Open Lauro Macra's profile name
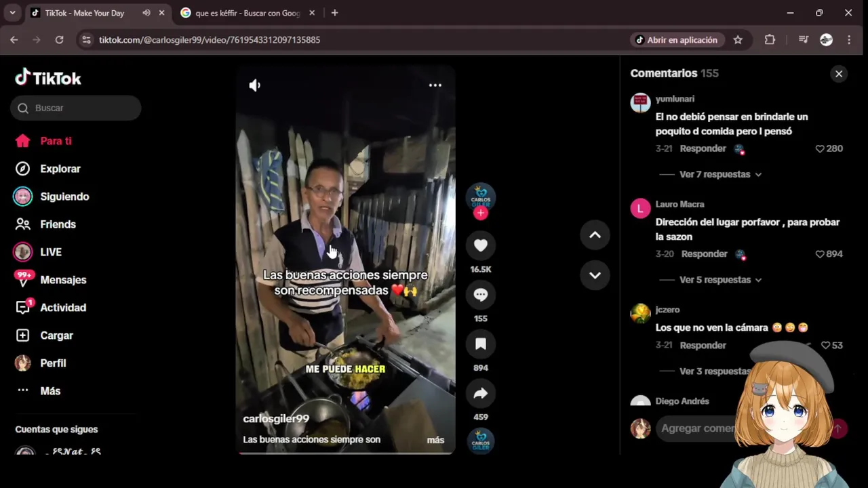 (x=679, y=204)
